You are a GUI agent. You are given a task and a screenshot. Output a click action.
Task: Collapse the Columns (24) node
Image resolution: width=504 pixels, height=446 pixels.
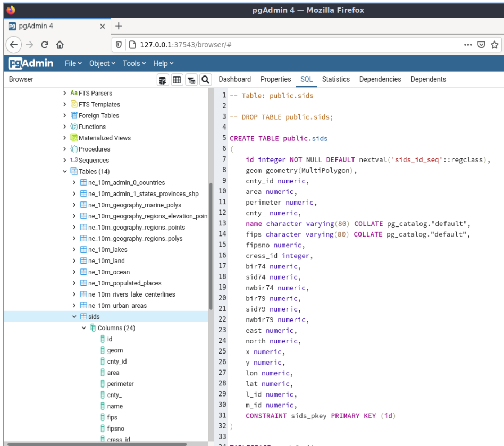pos(84,328)
